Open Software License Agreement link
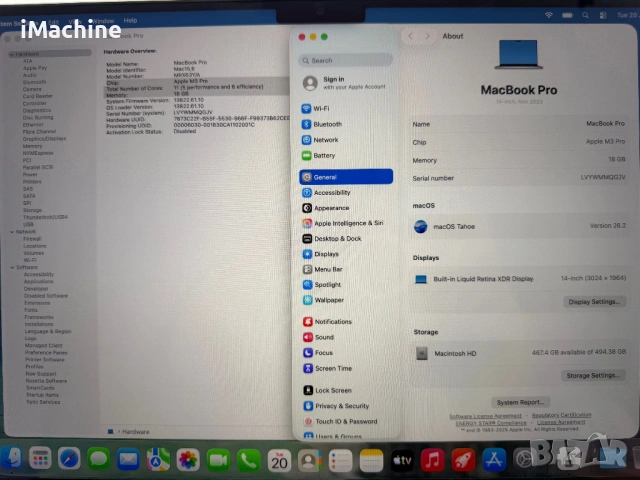 tap(485, 416)
